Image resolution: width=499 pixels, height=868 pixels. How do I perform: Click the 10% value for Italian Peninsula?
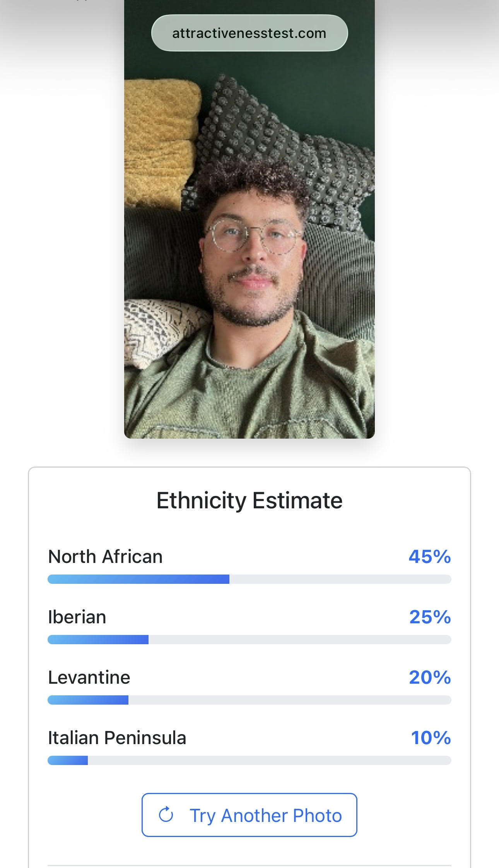click(x=431, y=738)
